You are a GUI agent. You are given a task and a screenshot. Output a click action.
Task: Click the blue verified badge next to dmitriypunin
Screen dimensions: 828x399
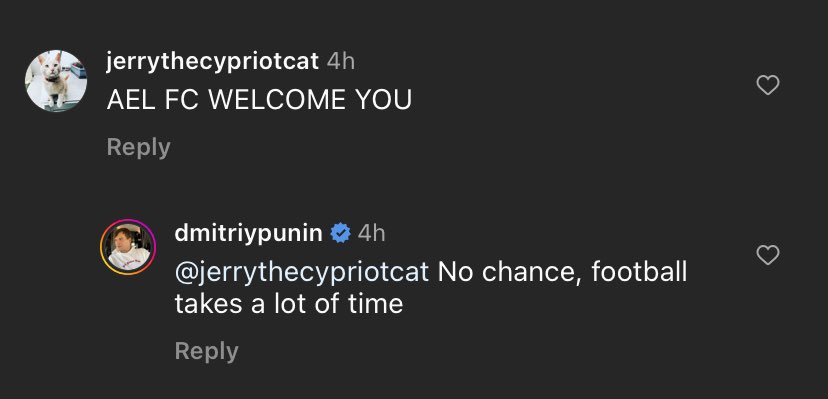click(x=341, y=233)
